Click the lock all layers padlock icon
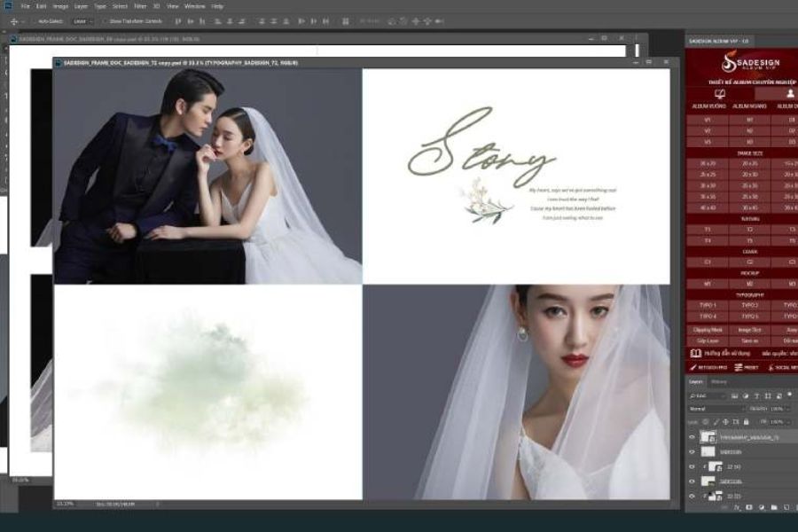Viewport: 798px width, 532px height. (745, 419)
